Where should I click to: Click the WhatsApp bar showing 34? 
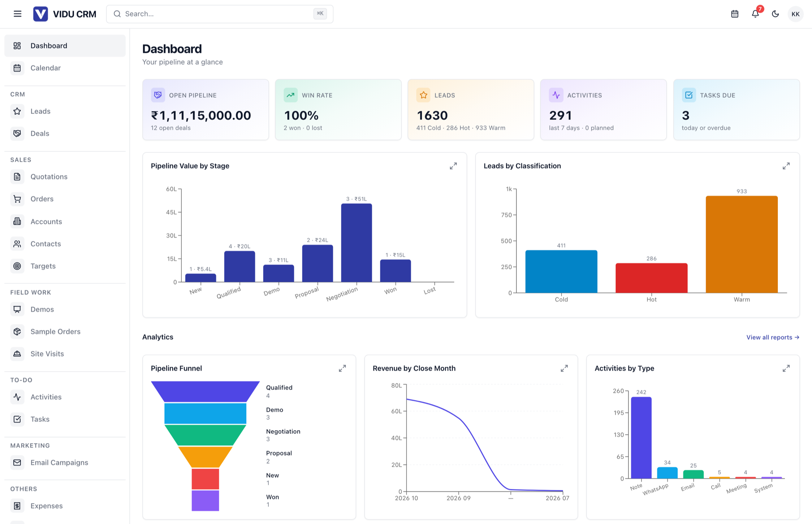[667, 473]
